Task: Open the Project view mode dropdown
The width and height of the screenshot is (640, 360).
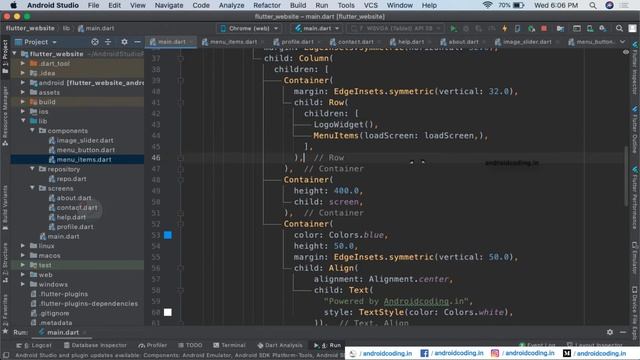Action: pos(36,42)
